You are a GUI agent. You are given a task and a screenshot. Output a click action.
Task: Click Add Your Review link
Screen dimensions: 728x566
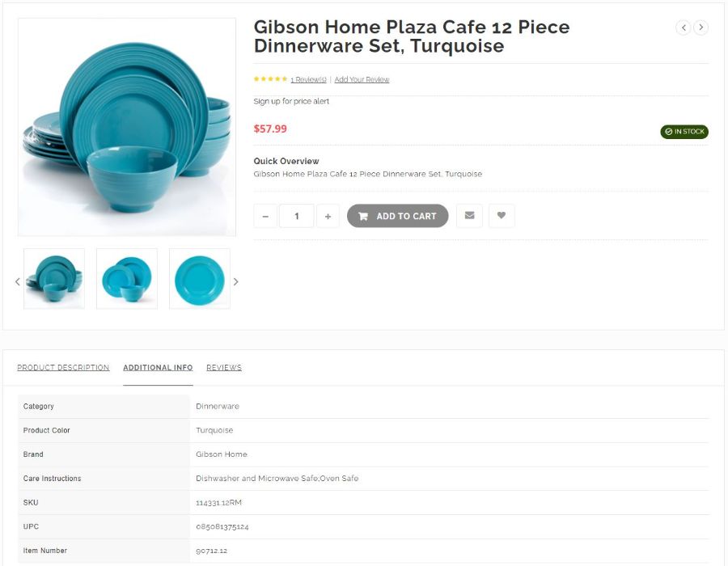(362, 80)
